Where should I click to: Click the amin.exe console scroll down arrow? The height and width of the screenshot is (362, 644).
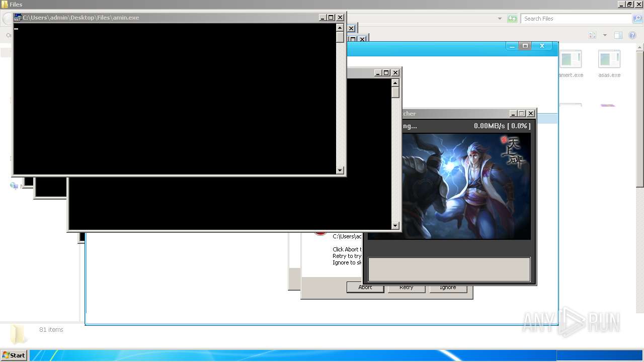click(340, 170)
